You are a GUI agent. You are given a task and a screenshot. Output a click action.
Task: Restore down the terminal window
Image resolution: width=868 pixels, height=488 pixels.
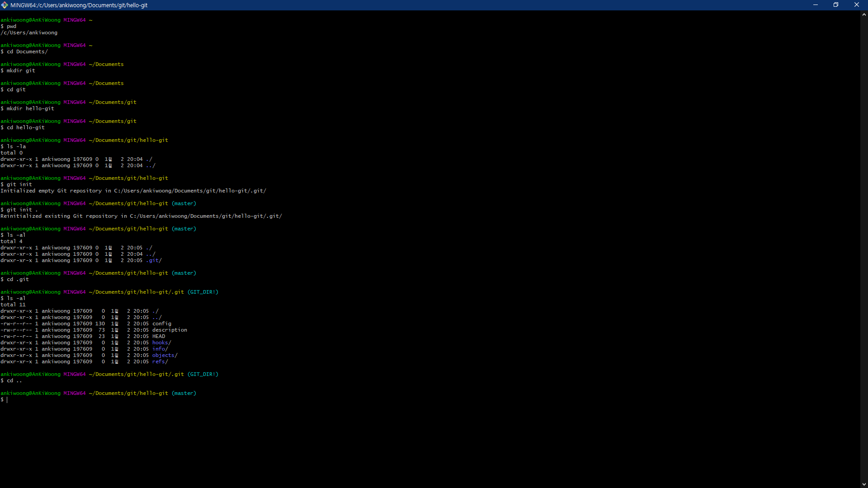tap(836, 5)
